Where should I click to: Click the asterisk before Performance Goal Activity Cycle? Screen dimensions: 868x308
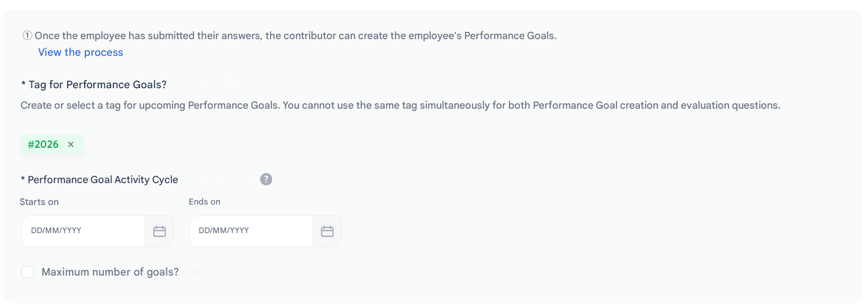pyautogui.click(x=22, y=180)
